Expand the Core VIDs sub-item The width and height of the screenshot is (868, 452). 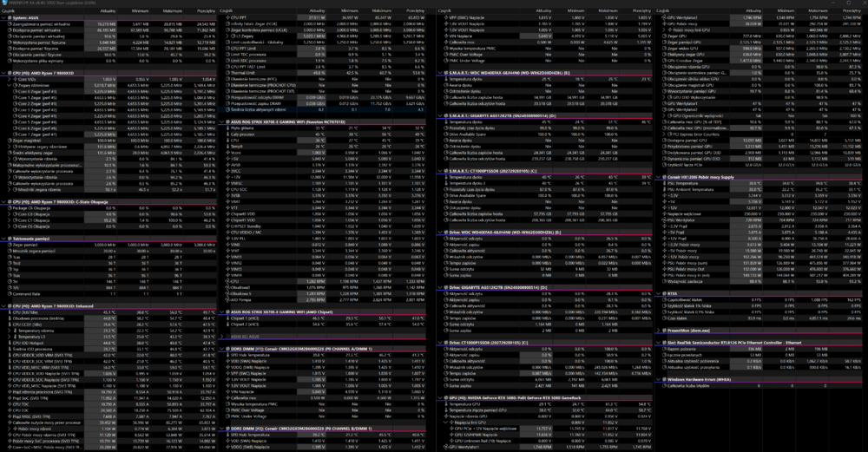click(x=9, y=80)
